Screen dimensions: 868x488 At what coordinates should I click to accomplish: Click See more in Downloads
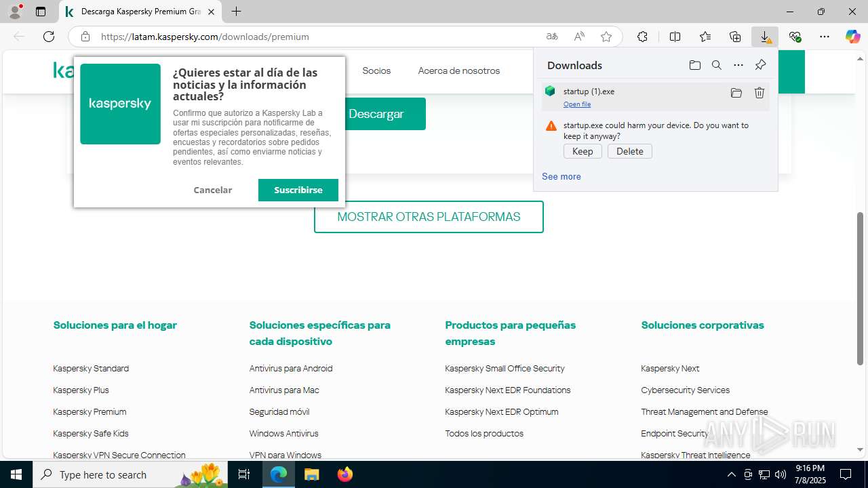(561, 176)
